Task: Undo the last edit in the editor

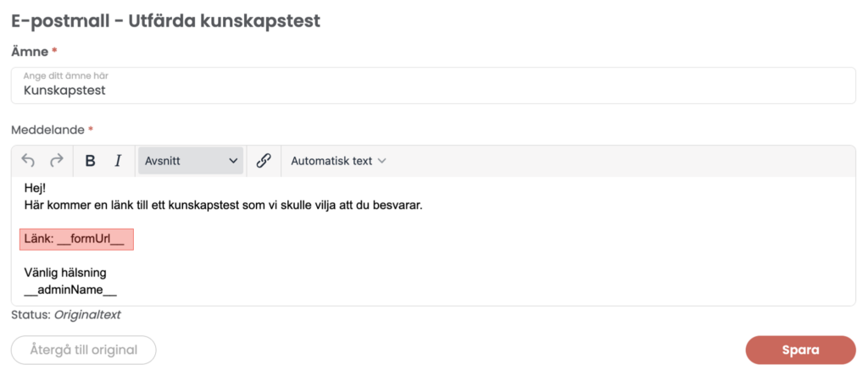Action: click(29, 161)
